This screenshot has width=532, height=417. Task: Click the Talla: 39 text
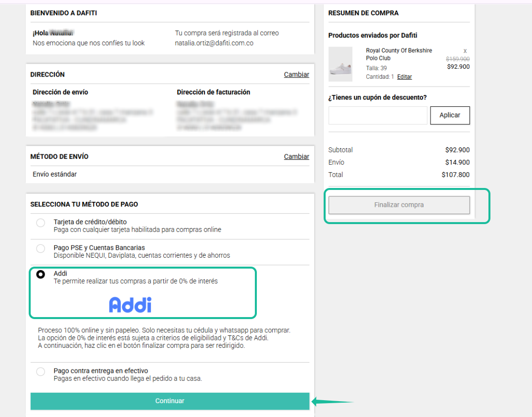click(376, 68)
